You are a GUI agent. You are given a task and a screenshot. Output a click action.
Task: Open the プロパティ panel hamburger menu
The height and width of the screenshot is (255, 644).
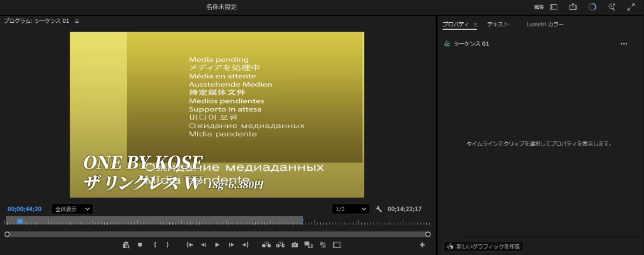(475, 25)
